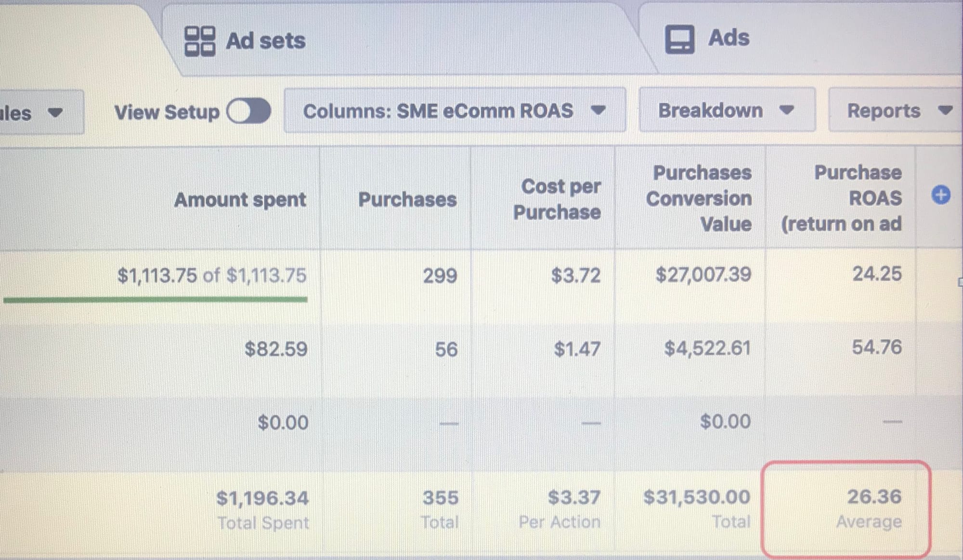Click the Ad sets grid icon
Screen dimensions: 963x560
pos(199,40)
